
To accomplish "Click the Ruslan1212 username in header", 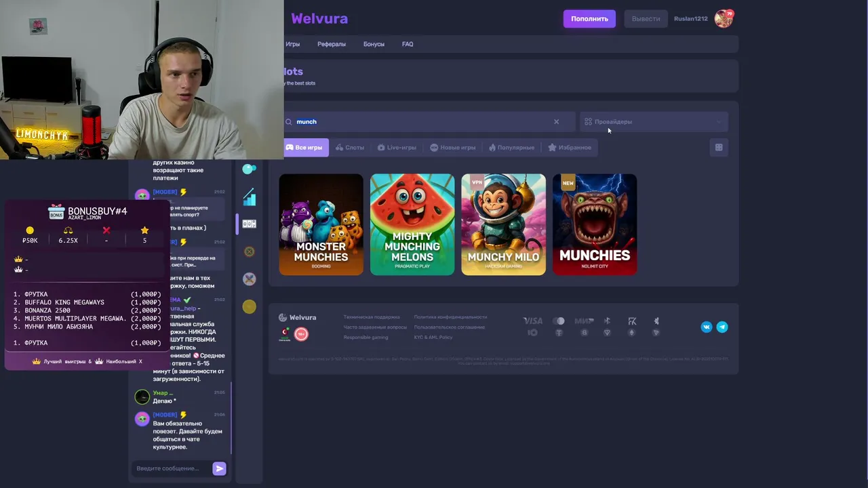I will (691, 19).
